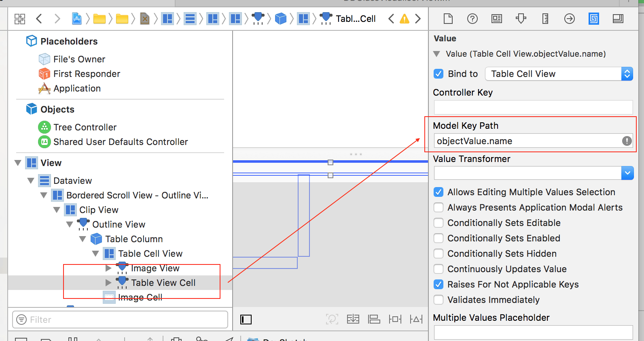Open the Align constraints menu

(x=374, y=319)
